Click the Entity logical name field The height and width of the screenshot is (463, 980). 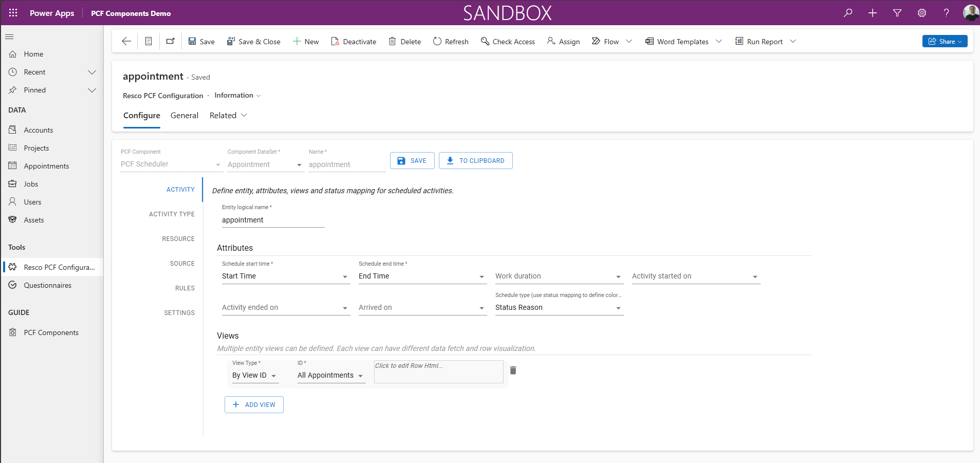(x=273, y=220)
